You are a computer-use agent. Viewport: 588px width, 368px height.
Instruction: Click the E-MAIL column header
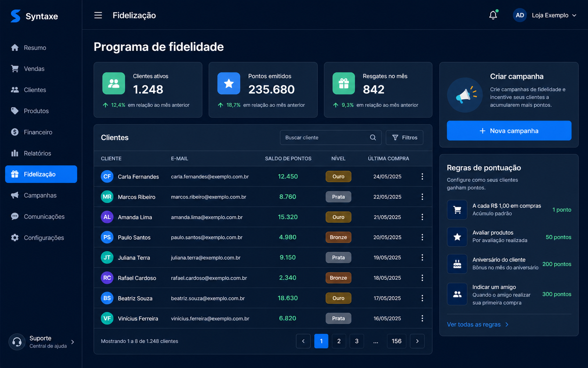coord(180,159)
